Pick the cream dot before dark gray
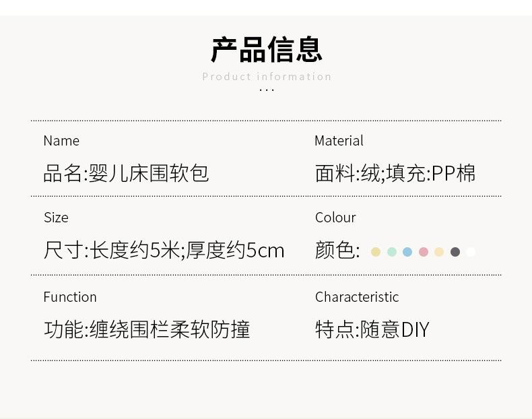The image size is (532, 419). pos(439,252)
